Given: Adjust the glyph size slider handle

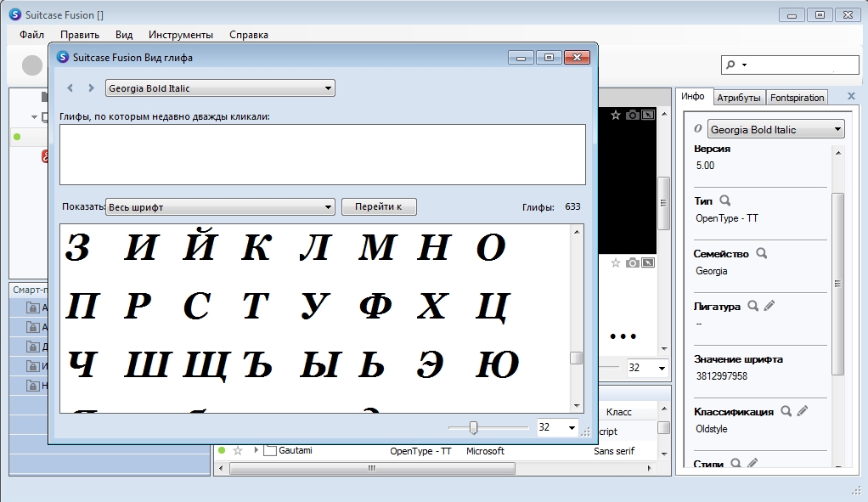Looking at the screenshot, I should (x=473, y=427).
